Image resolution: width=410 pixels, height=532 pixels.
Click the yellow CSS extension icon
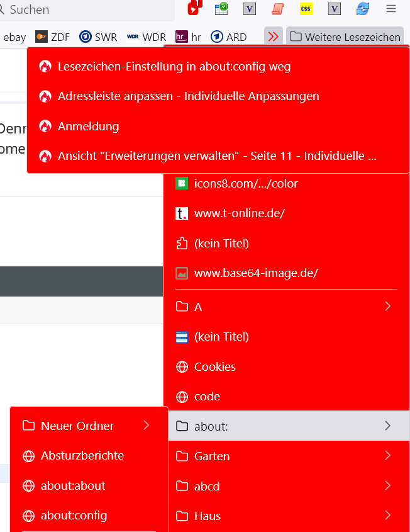[x=306, y=9]
